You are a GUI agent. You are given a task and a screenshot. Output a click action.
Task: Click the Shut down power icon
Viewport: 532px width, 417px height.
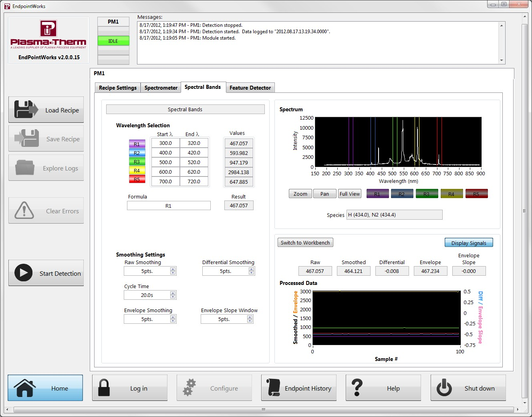pyautogui.click(x=444, y=388)
